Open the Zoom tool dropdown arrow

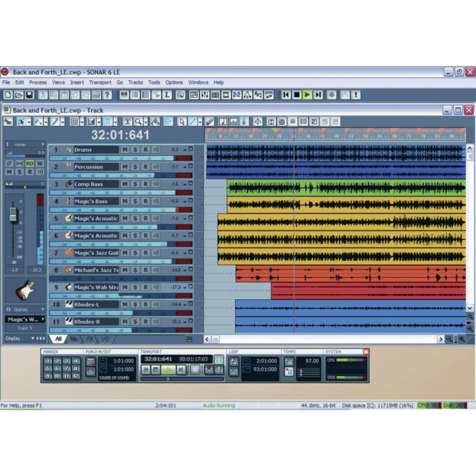point(146,122)
